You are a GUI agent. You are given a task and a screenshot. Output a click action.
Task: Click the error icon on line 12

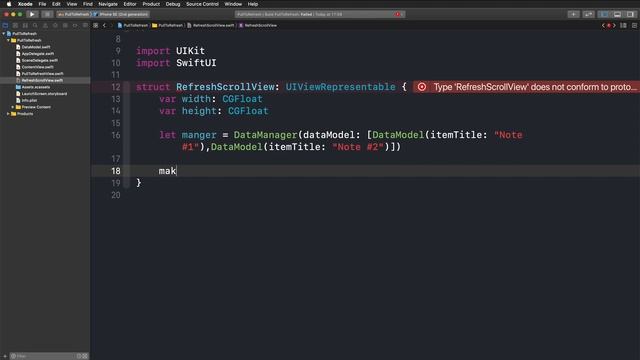422,87
